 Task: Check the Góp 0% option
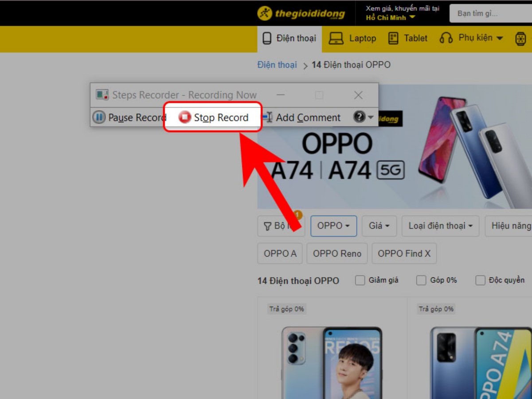click(421, 280)
